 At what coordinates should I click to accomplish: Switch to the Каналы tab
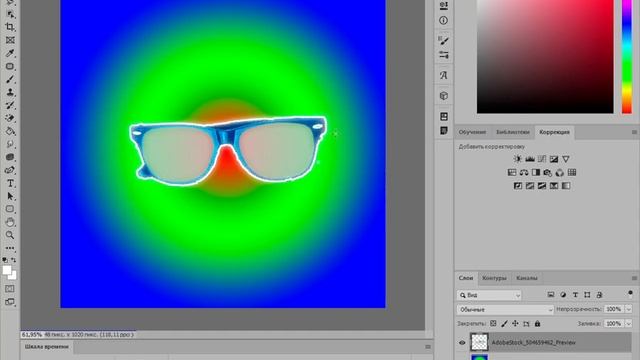[527, 278]
